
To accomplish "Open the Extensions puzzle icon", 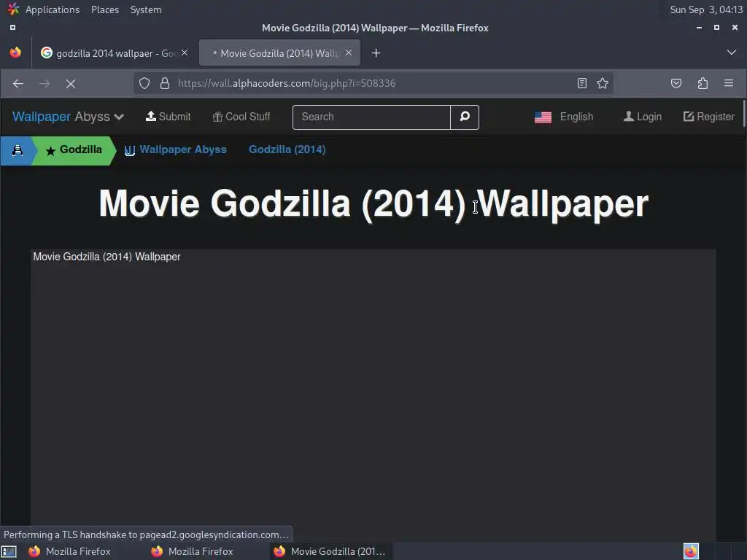I will pos(703,83).
